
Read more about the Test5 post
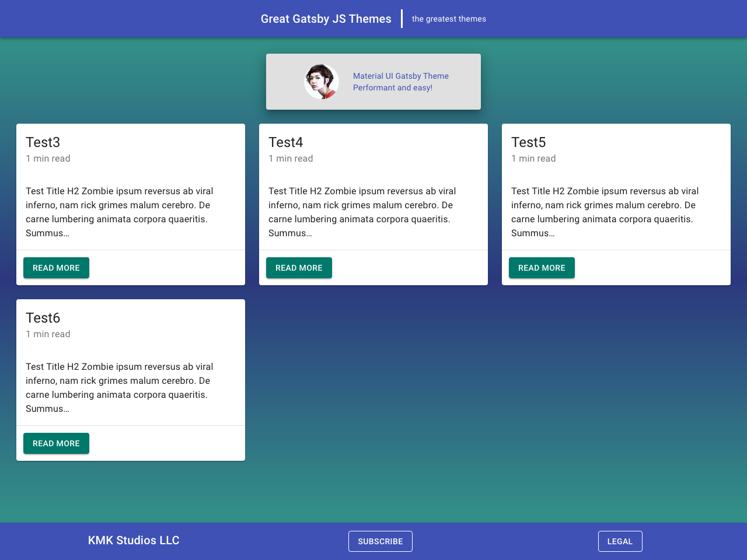pos(542,267)
